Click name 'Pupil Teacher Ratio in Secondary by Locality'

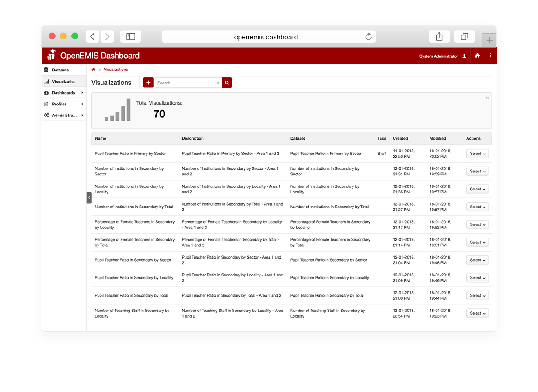134,278
